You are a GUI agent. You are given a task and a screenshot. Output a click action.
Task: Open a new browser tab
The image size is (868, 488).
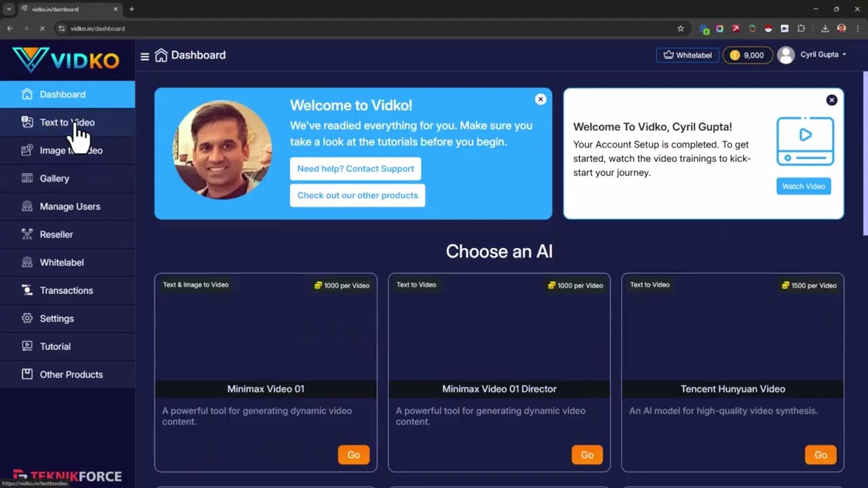(x=132, y=9)
